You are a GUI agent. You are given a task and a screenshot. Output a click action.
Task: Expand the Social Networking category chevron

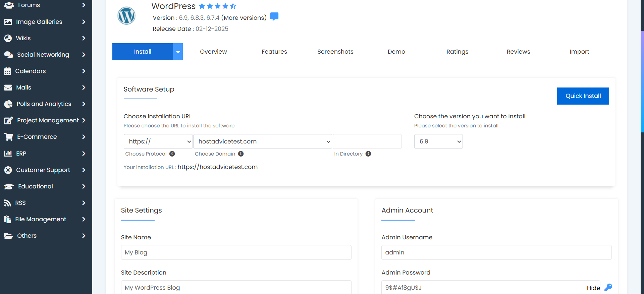tap(84, 55)
